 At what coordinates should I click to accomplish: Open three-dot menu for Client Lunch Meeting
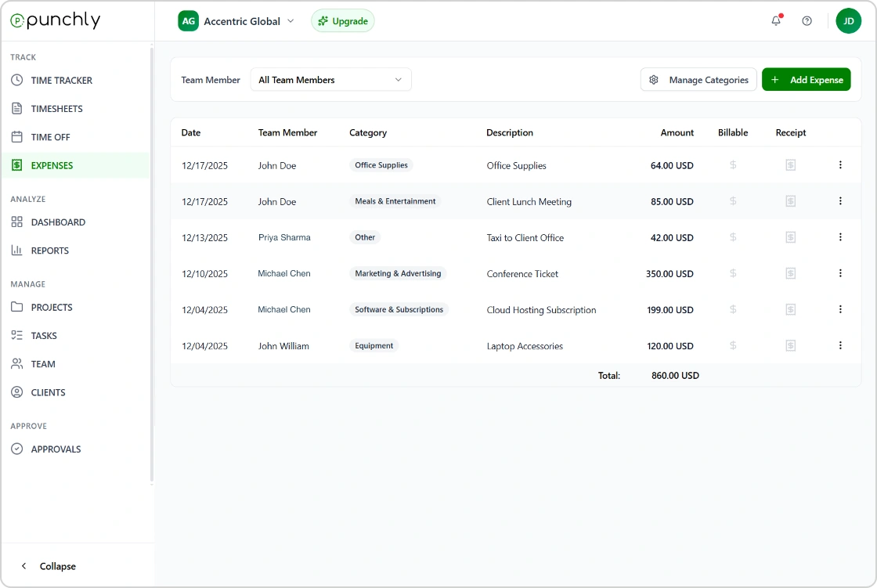click(x=840, y=201)
